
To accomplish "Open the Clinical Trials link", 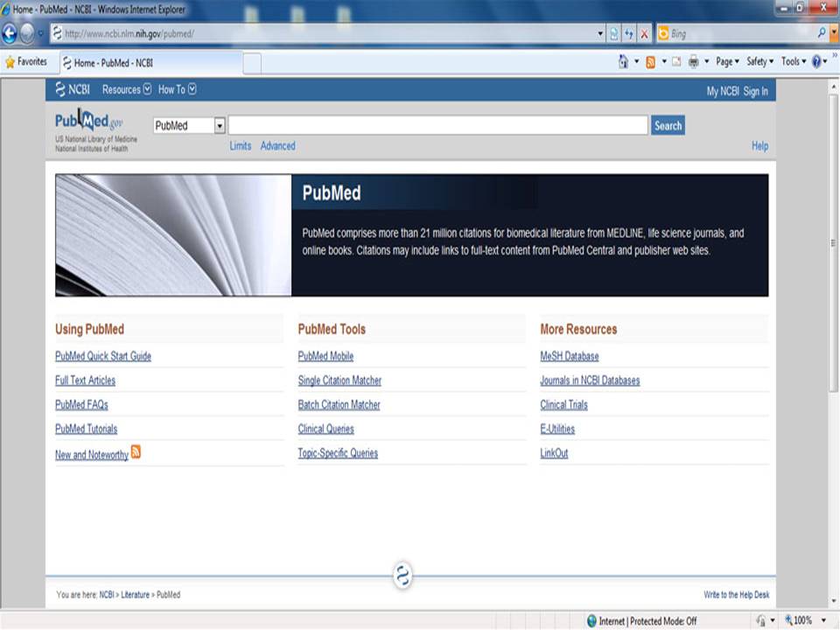I will click(x=563, y=404).
